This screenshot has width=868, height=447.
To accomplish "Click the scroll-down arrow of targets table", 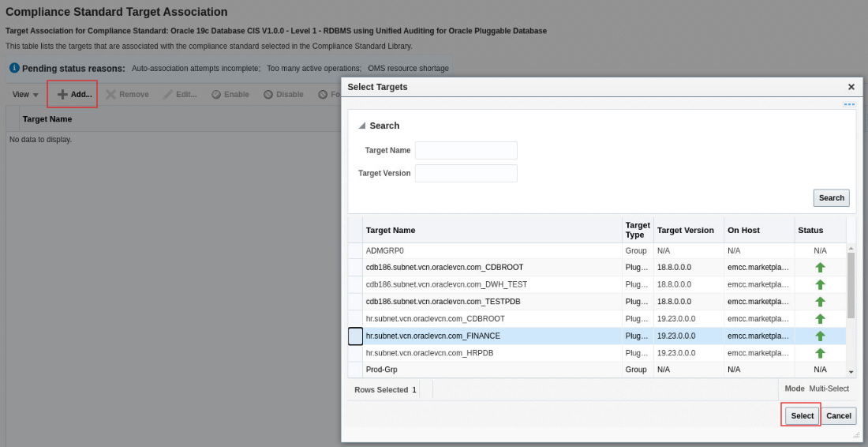I will pos(851,371).
